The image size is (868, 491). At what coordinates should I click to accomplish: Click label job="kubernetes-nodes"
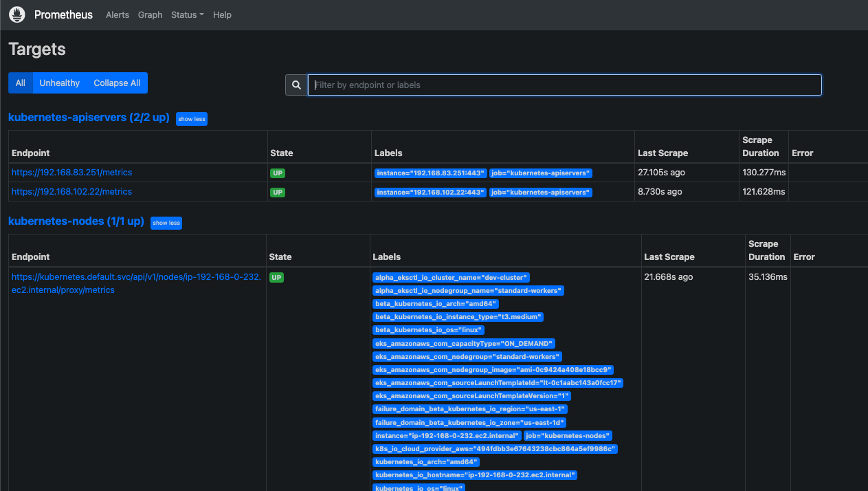tap(568, 435)
